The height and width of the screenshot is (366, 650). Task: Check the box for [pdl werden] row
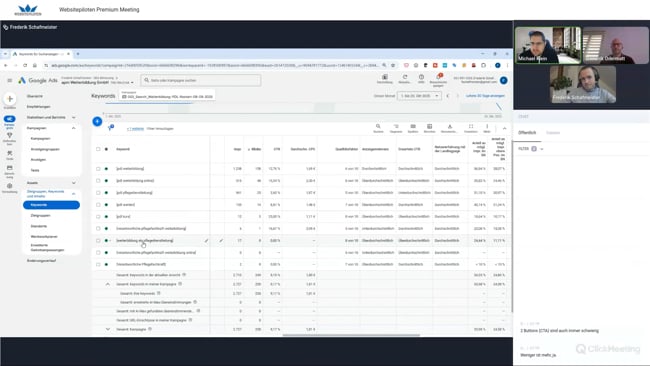[98, 205]
